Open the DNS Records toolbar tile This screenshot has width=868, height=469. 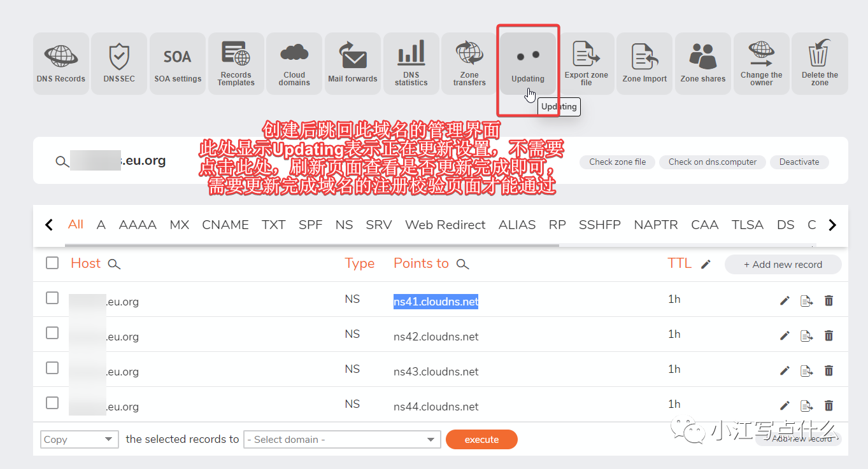click(61, 64)
